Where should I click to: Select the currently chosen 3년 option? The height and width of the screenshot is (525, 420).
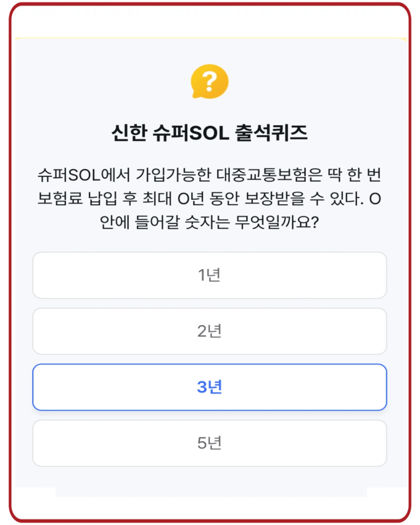tap(209, 388)
